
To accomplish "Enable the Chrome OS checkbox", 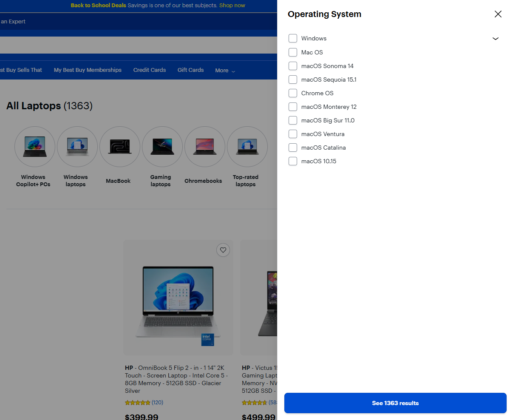I will point(293,93).
